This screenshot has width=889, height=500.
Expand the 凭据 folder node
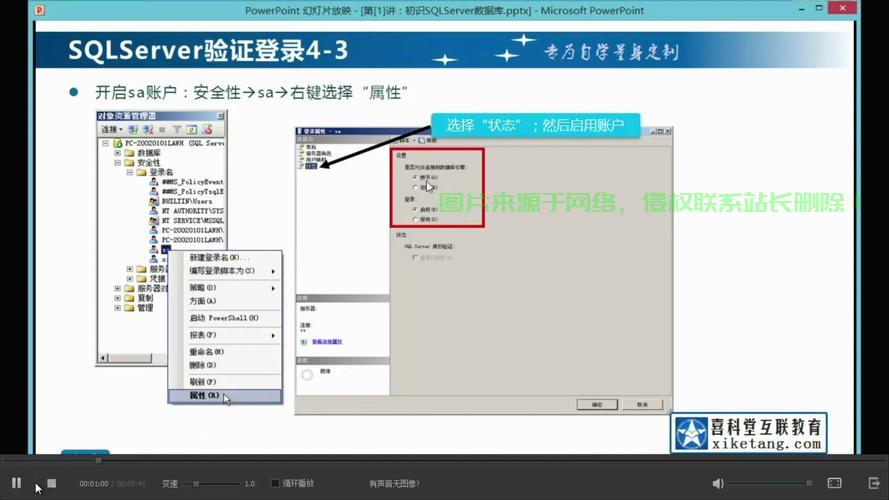click(x=130, y=278)
